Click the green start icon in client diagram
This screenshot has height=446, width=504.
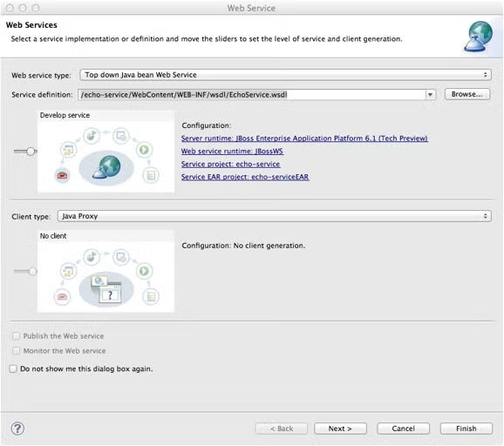click(144, 271)
